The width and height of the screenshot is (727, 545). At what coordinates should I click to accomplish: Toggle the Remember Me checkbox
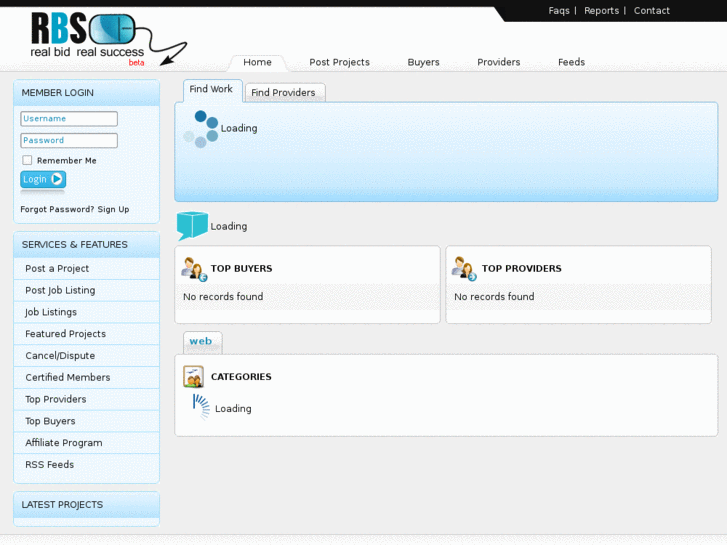click(27, 160)
